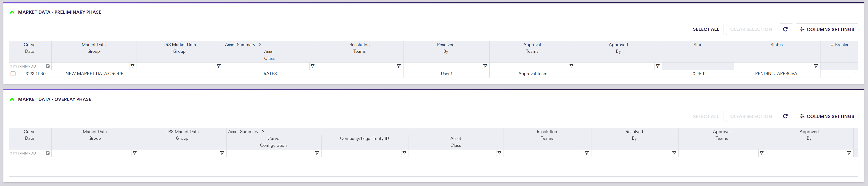The width and height of the screenshot is (868, 186).
Task: Collapse the Market Data - Overlay Phase section
Action: (12, 100)
